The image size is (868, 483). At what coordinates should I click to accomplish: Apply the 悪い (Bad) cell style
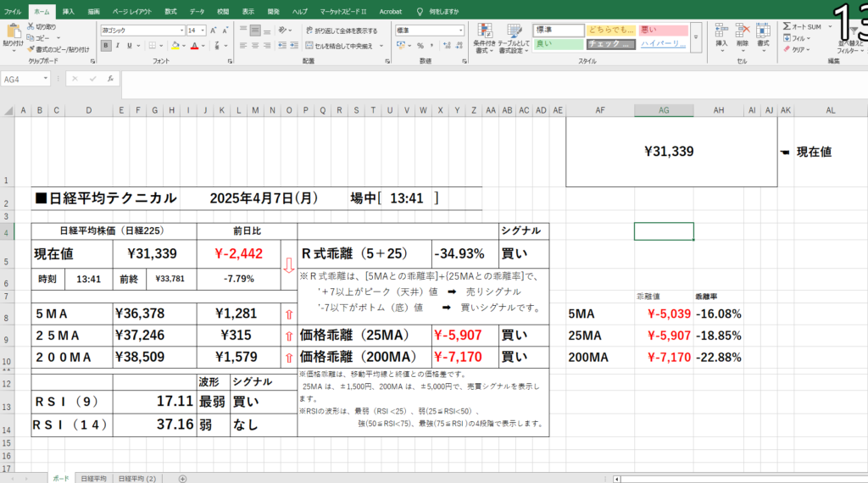(665, 30)
